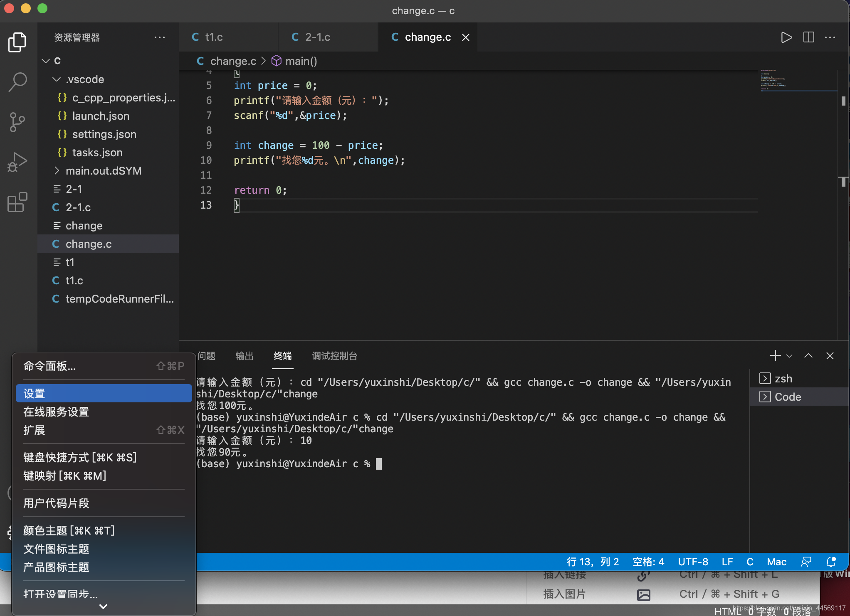Open the feedback icon in status bar
Viewport: 850px width, 616px height.
pyautogui.click(x=806, y=562)
